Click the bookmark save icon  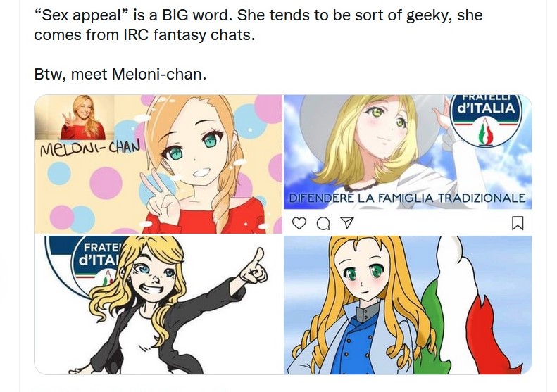(x=517, y=223)
